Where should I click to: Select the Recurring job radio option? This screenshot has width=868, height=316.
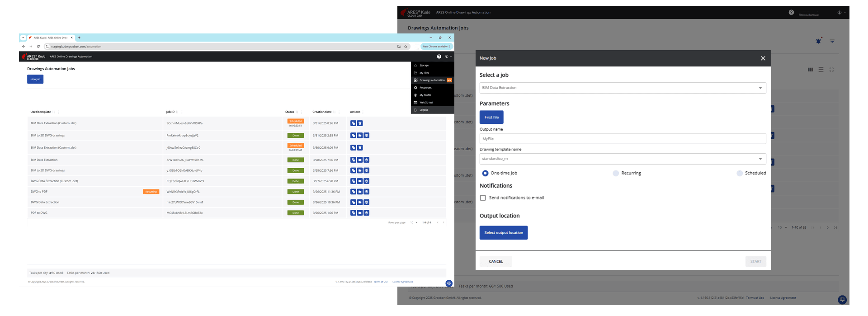coord(616,173)
